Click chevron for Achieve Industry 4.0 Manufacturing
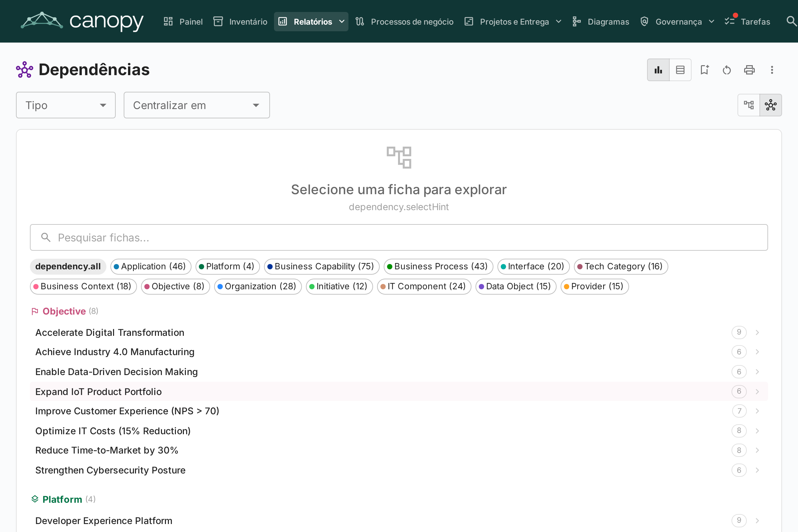Image resolution: width=798 pixels, height=532 pixels. [757, 352]
